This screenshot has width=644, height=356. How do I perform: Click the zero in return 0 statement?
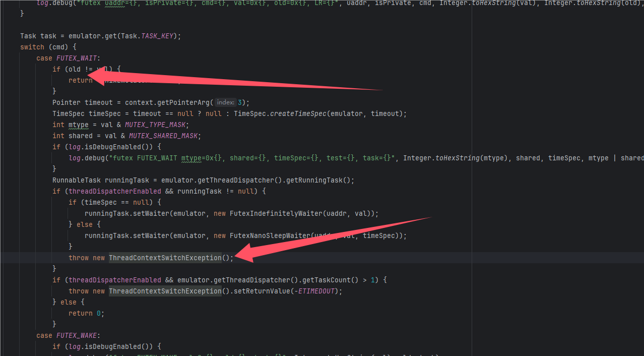99,313
